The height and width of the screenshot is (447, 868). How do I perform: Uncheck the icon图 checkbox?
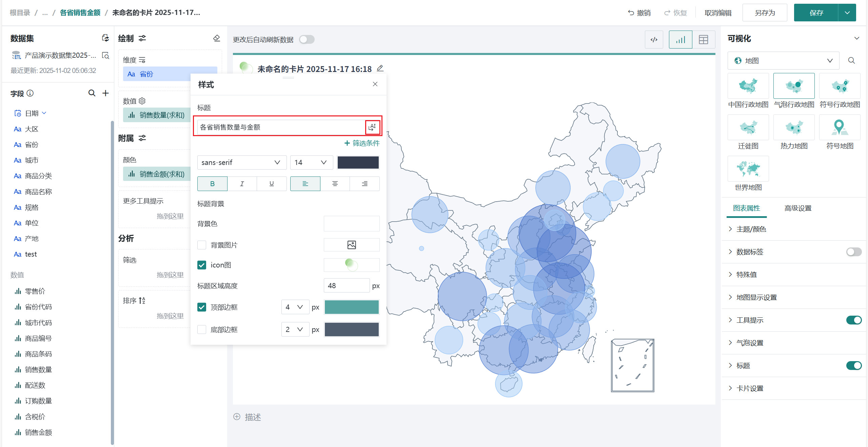pyautogui.click(x=202, y=265)
